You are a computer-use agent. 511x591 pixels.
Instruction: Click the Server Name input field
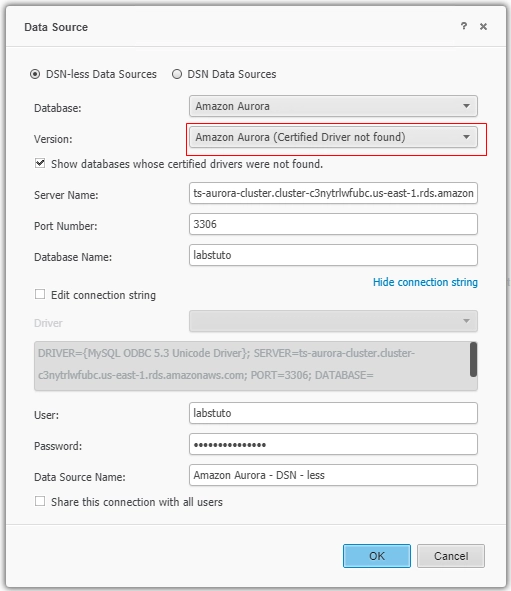click(x=333, y=193)
